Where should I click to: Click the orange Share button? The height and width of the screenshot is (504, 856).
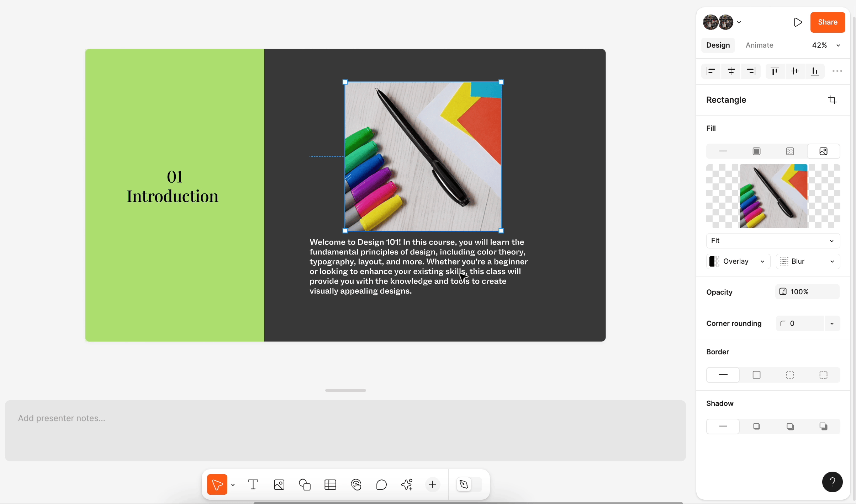click(828, 22)
